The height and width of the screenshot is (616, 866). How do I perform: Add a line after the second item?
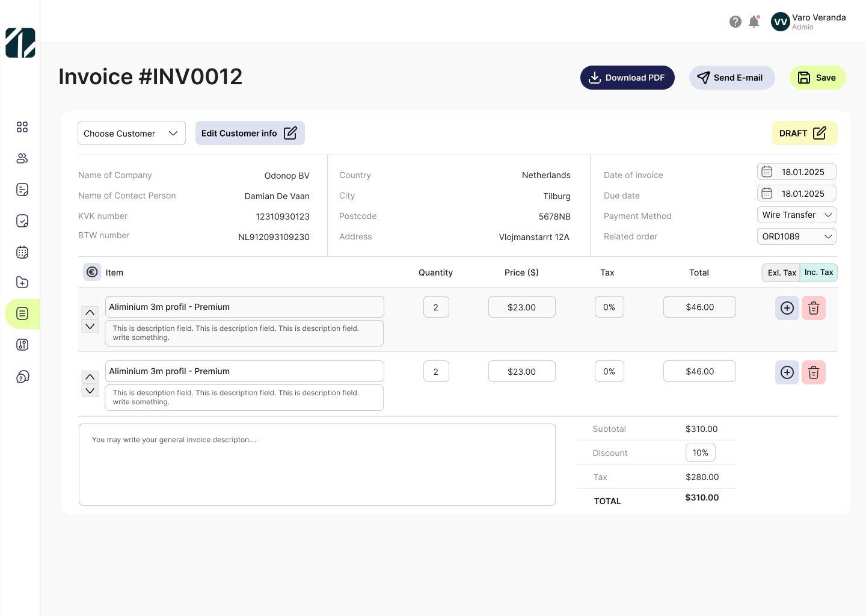[787, 372]
